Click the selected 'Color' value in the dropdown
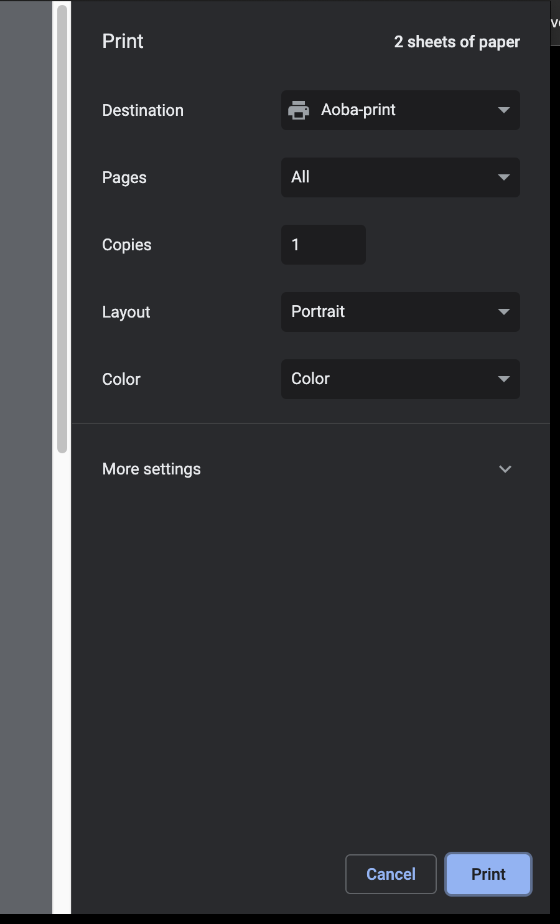Image resolution: width=560 pixels, height=924 pixels. coord(310,379)
